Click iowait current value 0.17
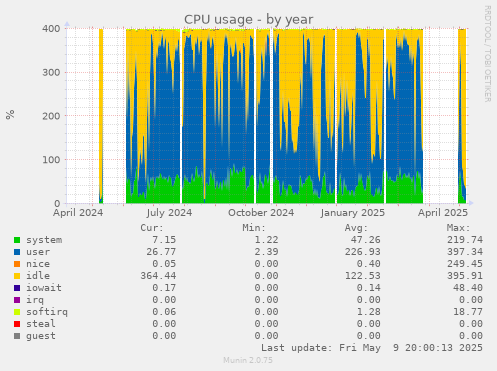This screenshot has width=497, height=371. [164, 288]
